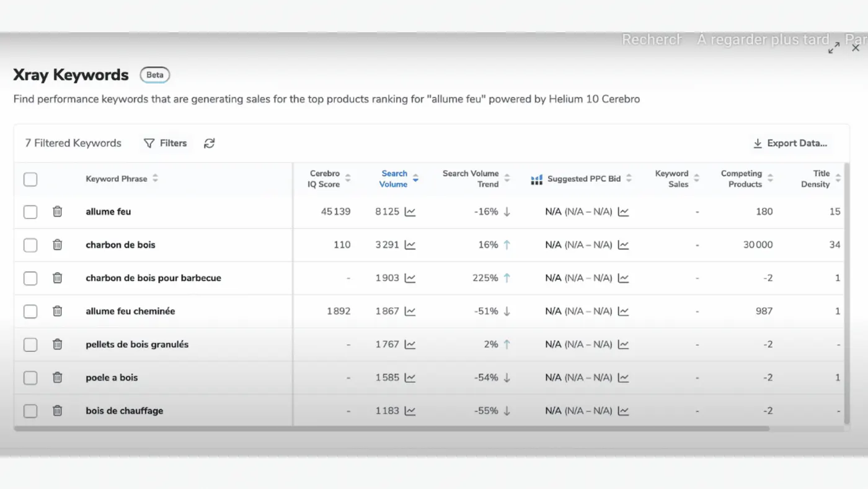Tick the "pellets de bois granulés" checkbox

point(30,344)
